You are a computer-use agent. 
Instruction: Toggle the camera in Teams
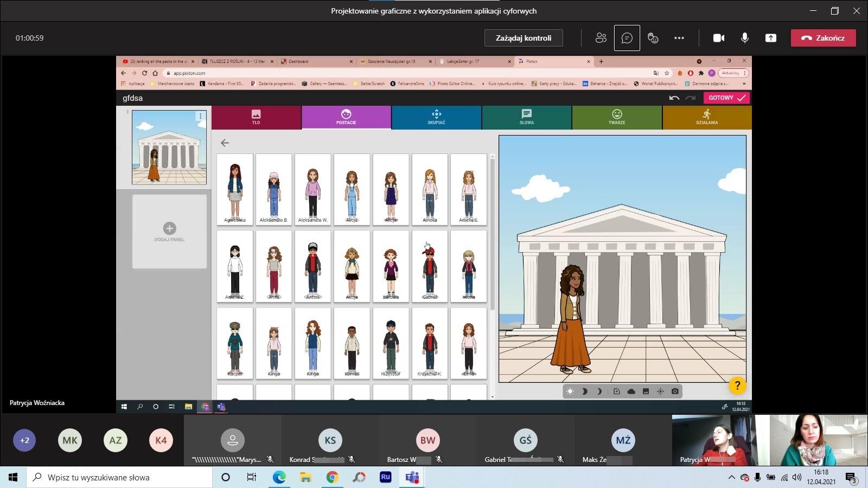click(x=719, y=38)
